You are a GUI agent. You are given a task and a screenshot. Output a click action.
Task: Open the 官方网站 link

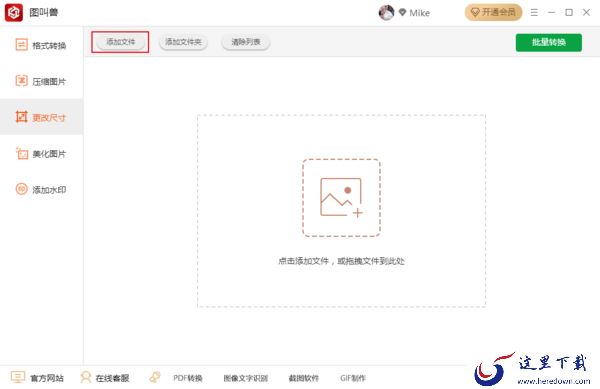[47, 378]
